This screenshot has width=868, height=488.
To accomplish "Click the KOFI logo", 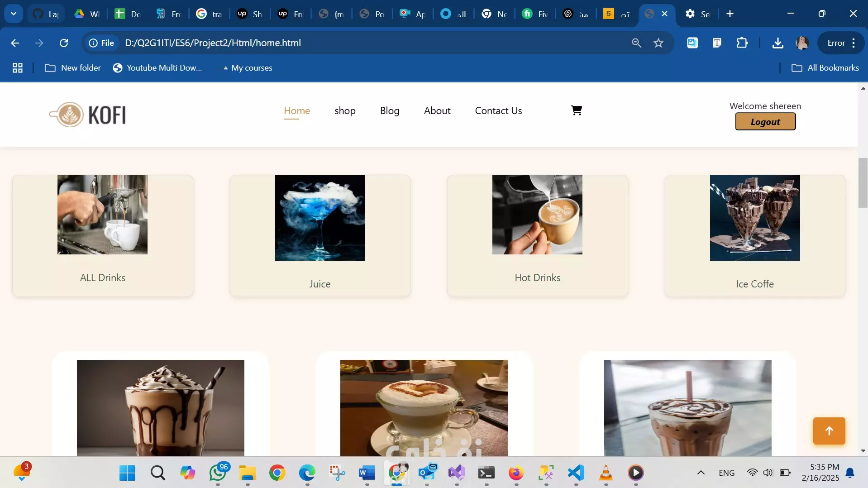I will point(87,115).
